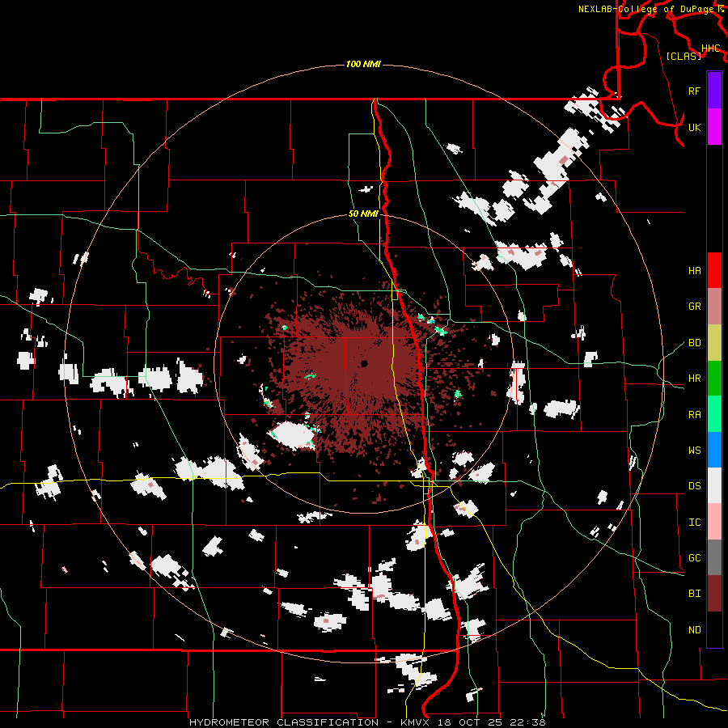Click the HHC product code label
Image resolution: width=728 pixels, height=728 pixels.
coord(711,49)
